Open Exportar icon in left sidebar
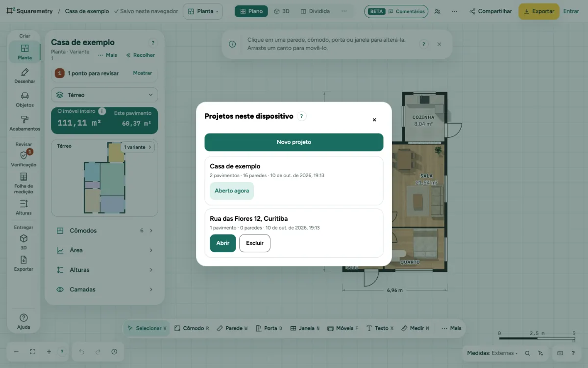The width and height of the screenshot is (588, 368). click(24, 263)
